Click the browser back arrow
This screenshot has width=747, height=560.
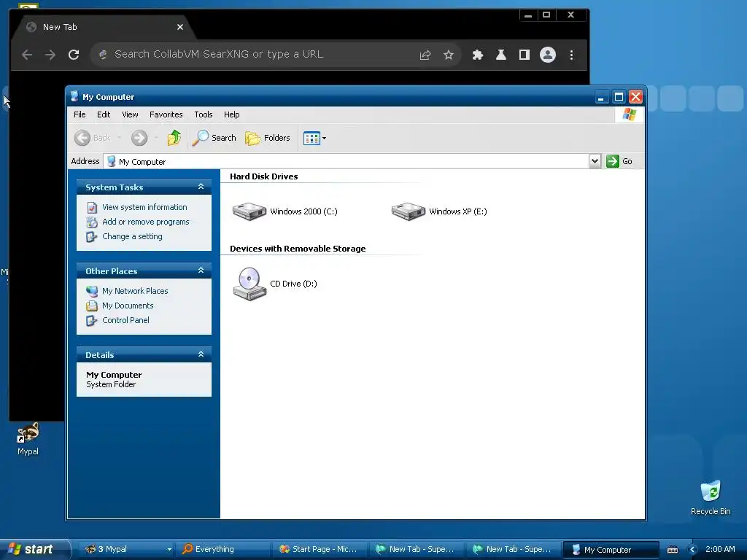click(x=27, y=55)
